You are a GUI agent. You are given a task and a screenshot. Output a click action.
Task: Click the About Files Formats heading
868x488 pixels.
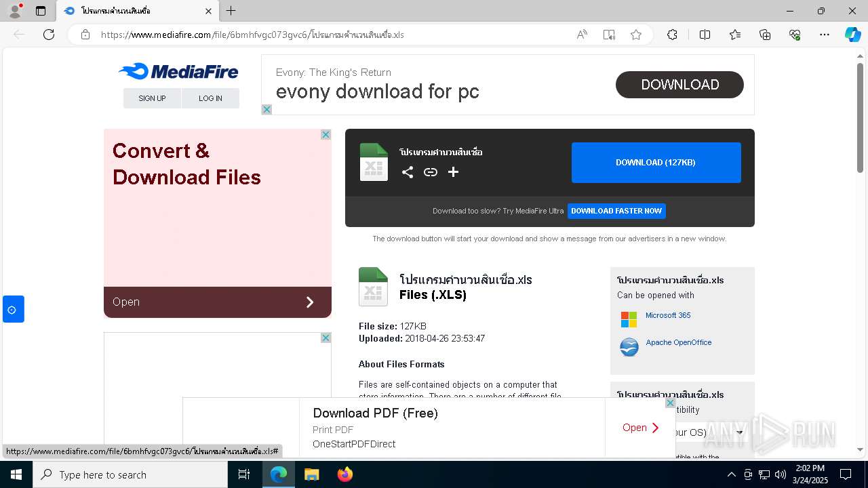[401, 364]
